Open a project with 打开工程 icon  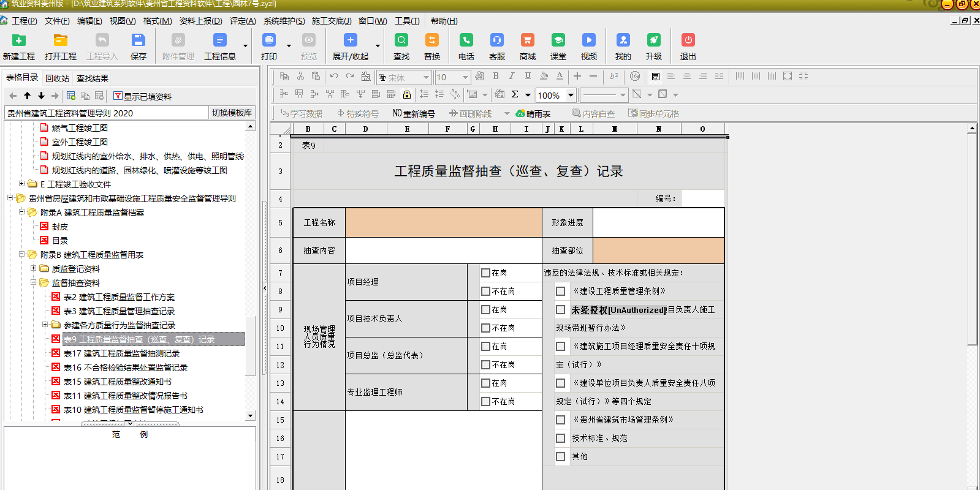click(x=60, y=40)
